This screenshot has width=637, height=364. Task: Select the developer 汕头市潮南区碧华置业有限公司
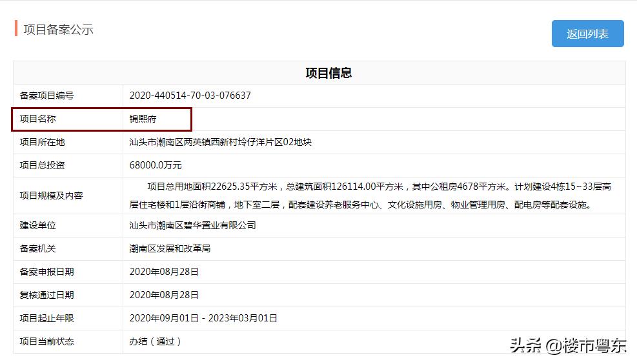pos(192,225)
